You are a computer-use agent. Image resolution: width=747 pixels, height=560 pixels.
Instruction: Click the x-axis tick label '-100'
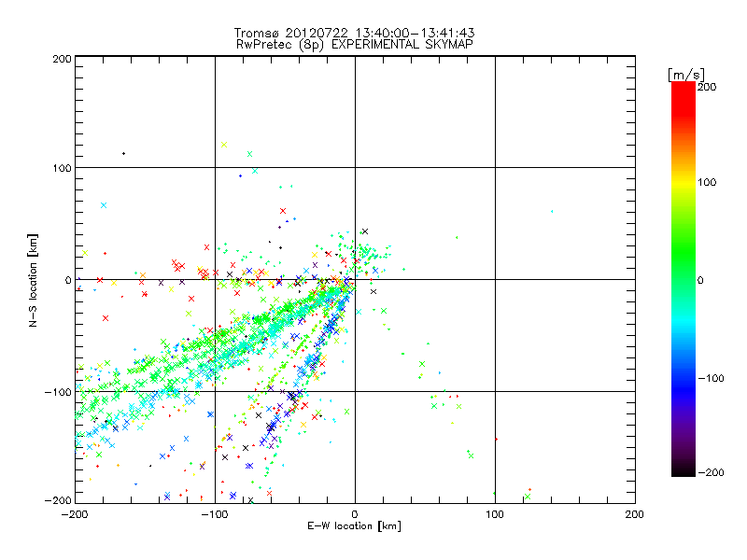pyautogui.click(x=215, y=514)
